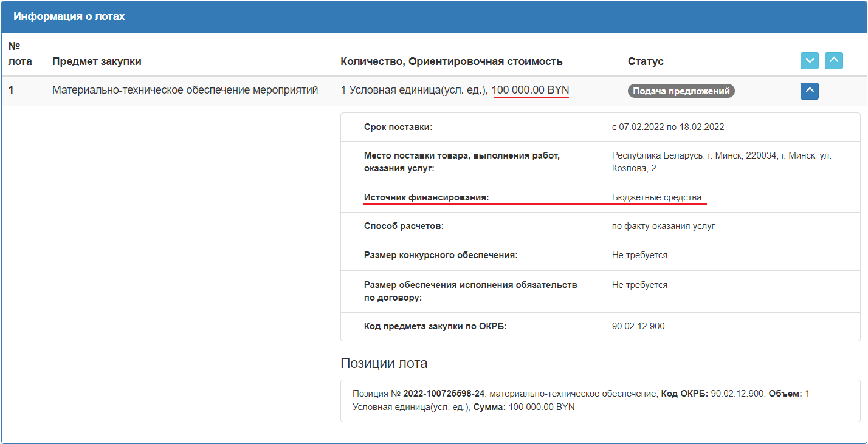Click the 'Позиции лота' heading

[384, 363]
